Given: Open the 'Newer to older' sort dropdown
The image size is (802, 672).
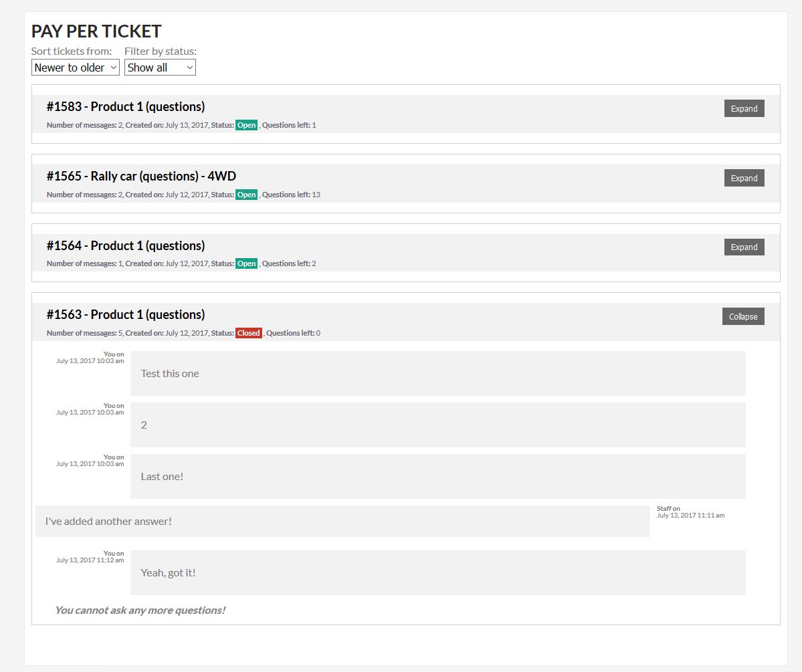Looking at the screenshot, I should pos(75,68).
